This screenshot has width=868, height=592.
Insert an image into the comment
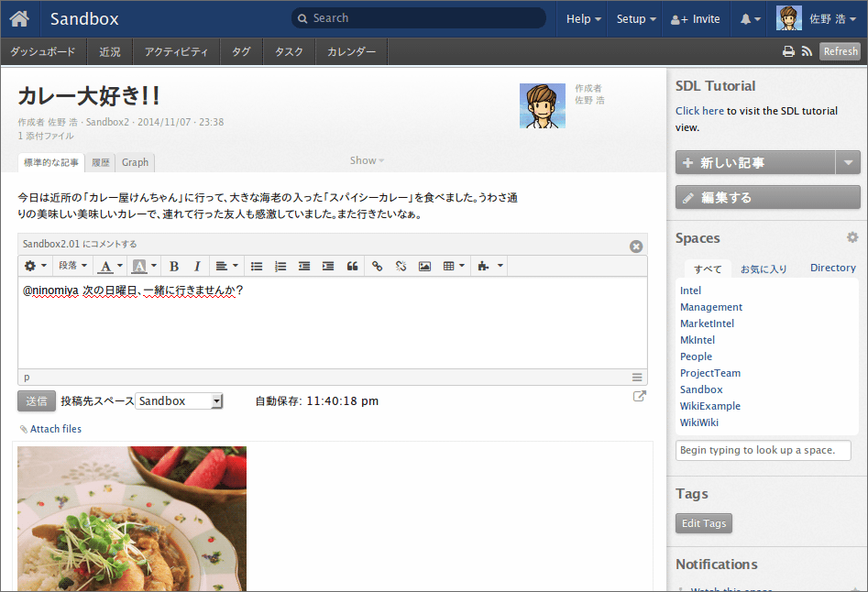[x=424, y=266]
